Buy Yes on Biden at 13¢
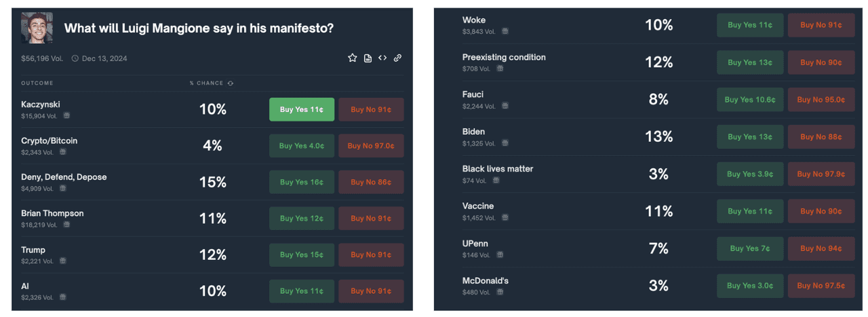The image size is (868, 317). tap(750, 136)
